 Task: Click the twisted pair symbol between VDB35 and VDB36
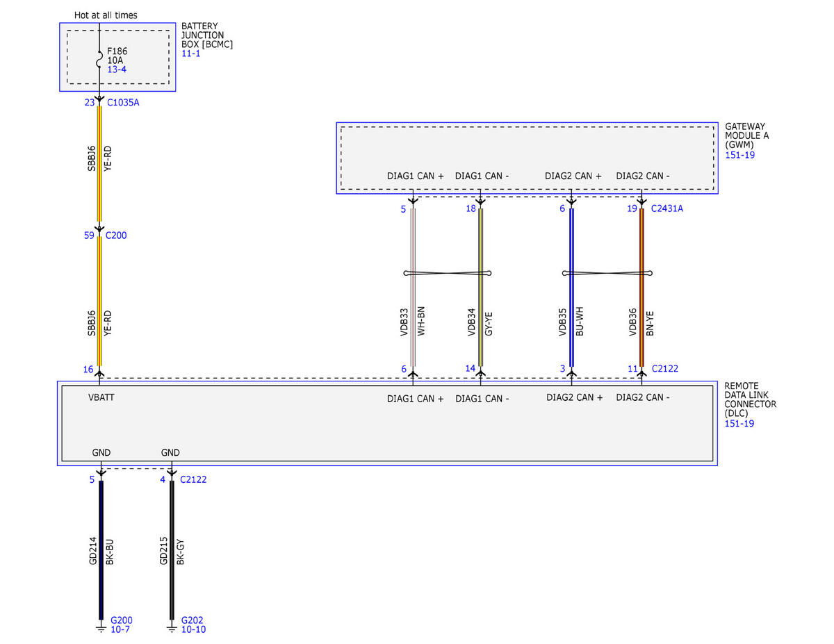coord(606,273)
